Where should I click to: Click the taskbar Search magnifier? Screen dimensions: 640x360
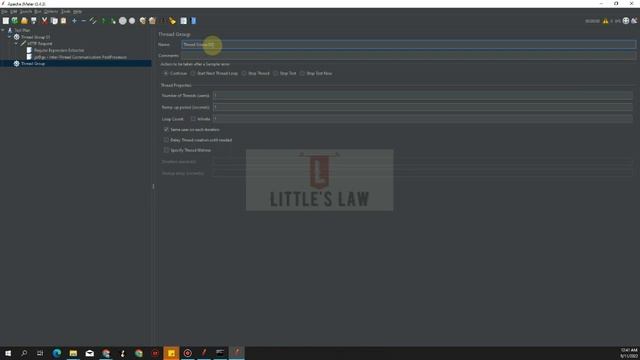coord(24,353)
